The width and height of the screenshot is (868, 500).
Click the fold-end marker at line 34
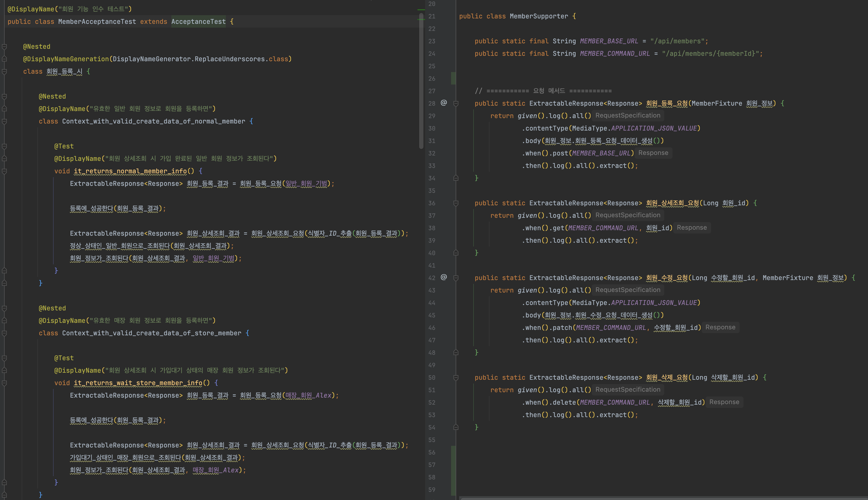pos(456,178)
